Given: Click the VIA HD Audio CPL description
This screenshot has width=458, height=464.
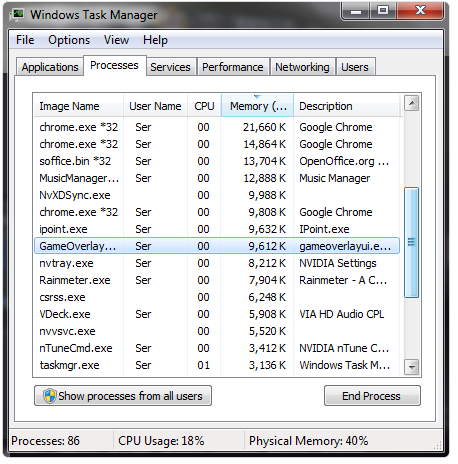Looking at the screenshot, I should point(342,314).
